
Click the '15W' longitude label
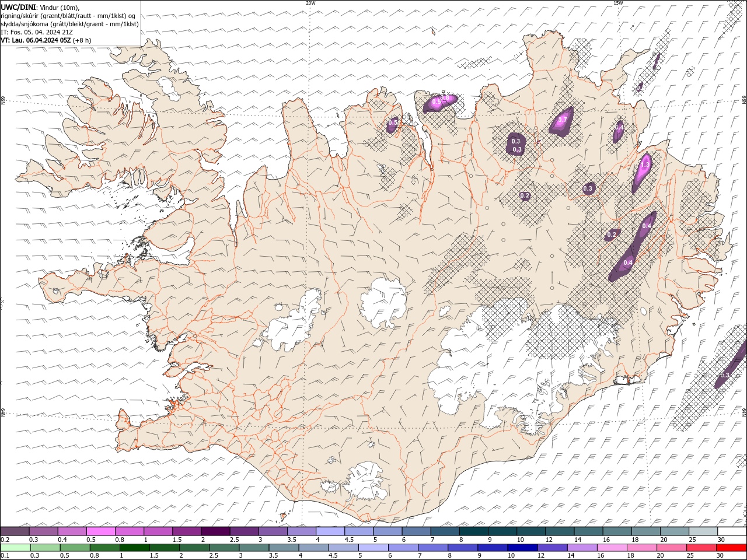pyautogui.click(x=618, y=3)
